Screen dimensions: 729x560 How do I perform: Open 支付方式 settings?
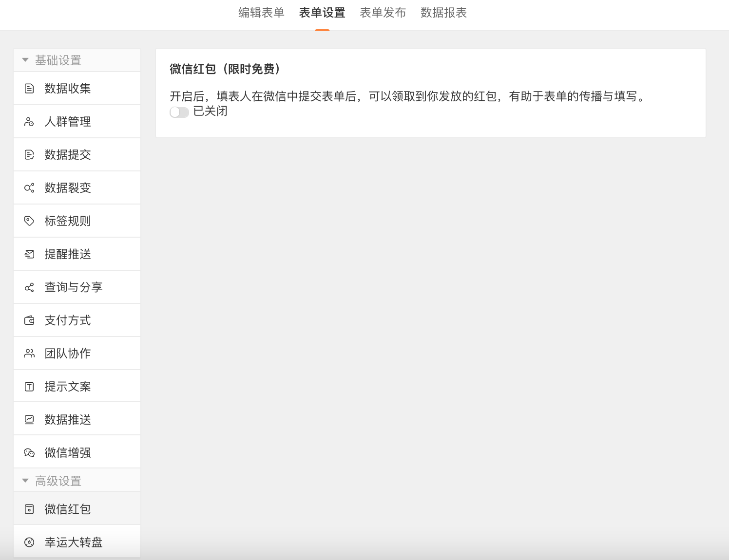coord(77,320)
